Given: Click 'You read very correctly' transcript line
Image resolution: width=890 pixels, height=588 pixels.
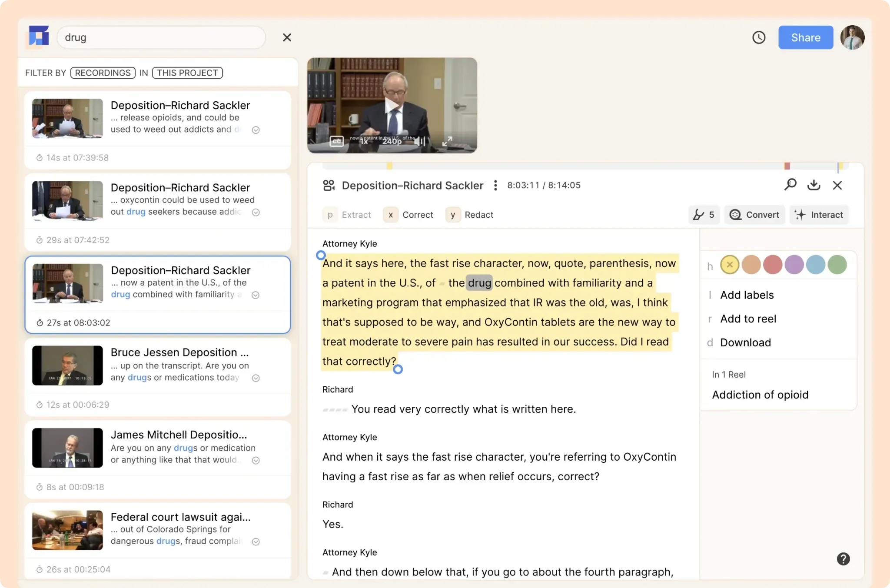Looking at the screenshot, I should [463, 409].
